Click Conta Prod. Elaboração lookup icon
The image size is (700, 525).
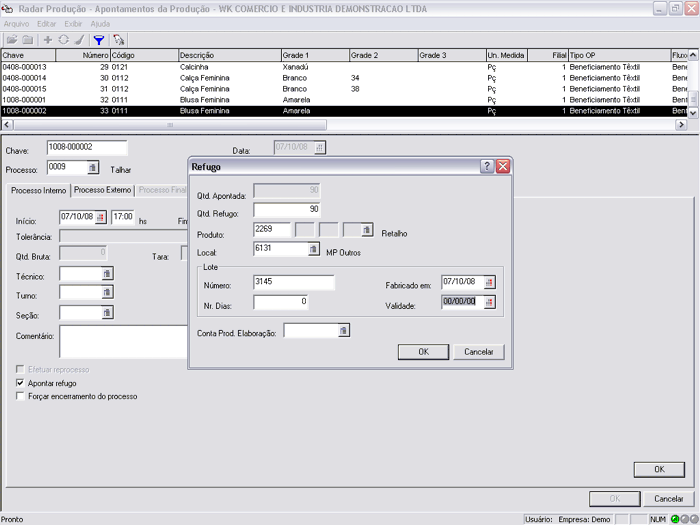click(x=344, y=331)
